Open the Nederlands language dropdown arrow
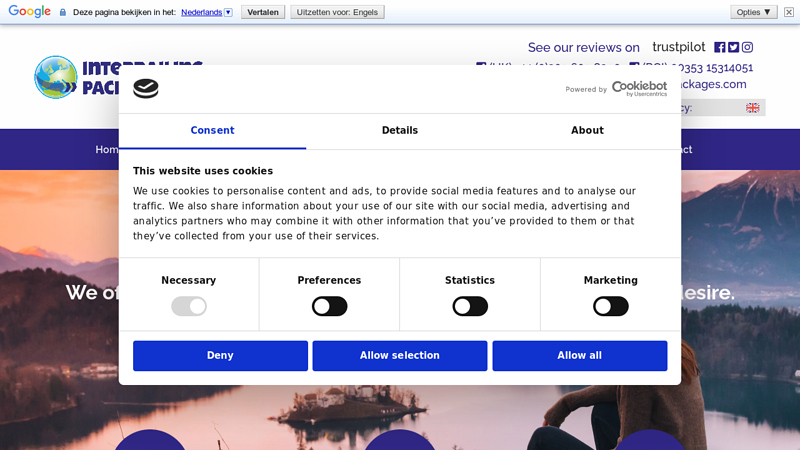This screenshot has height=450, width=800. click(229, 12)
